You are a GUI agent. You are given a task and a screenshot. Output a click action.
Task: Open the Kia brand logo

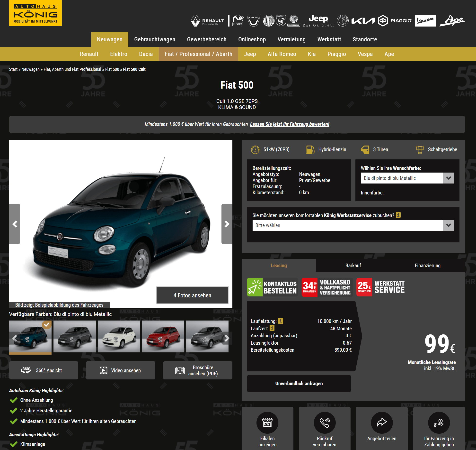coord(363,21)
